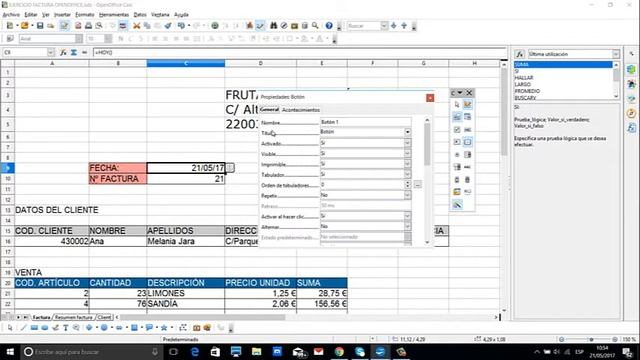Select PROMEDIO in the function list
The image size is (640, 360).
(527, 91)
